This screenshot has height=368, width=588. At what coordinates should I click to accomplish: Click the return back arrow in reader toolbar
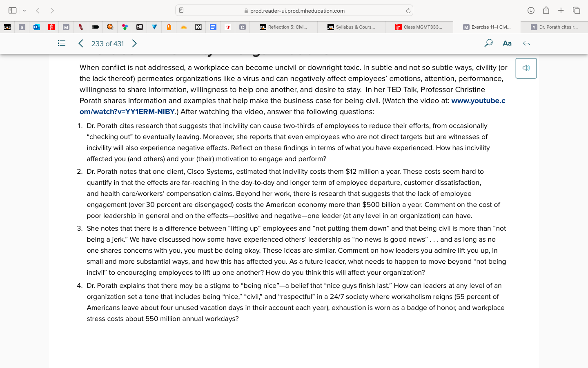(x=526, y=43)
